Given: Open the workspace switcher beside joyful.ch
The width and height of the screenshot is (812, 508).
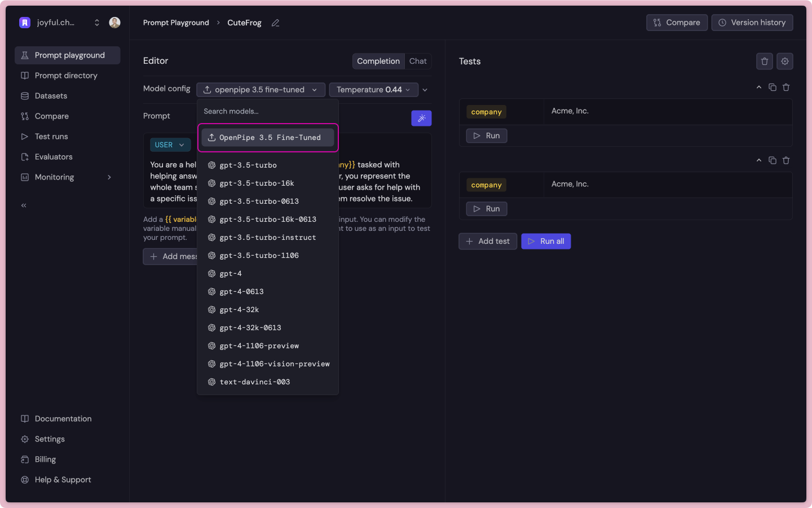Looking at the screenshot, I should 97,23.
